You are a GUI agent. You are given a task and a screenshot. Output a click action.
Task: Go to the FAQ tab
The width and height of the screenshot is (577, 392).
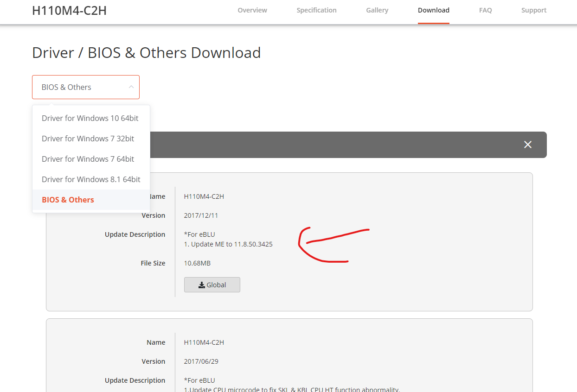[486, 10]
